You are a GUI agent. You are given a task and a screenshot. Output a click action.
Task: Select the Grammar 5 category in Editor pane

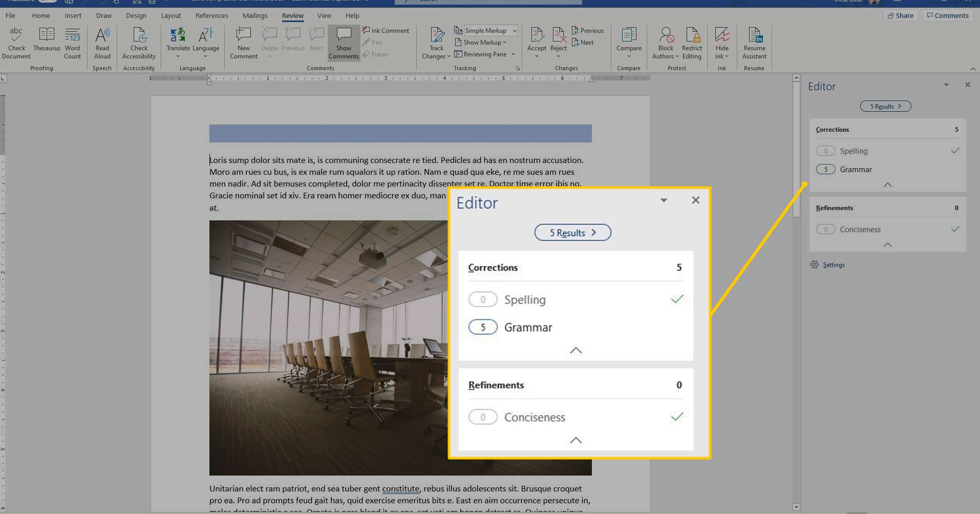tap(887, 169)
